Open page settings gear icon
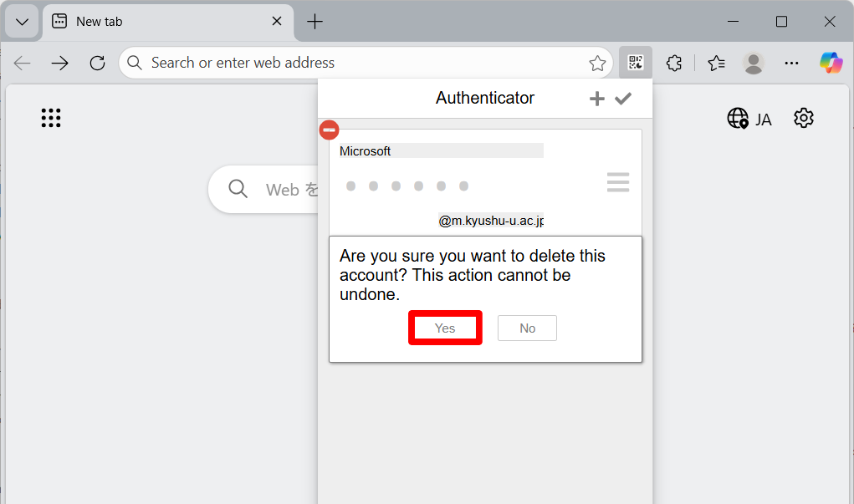Screen dimensions: 854x504 pos(804,119)
